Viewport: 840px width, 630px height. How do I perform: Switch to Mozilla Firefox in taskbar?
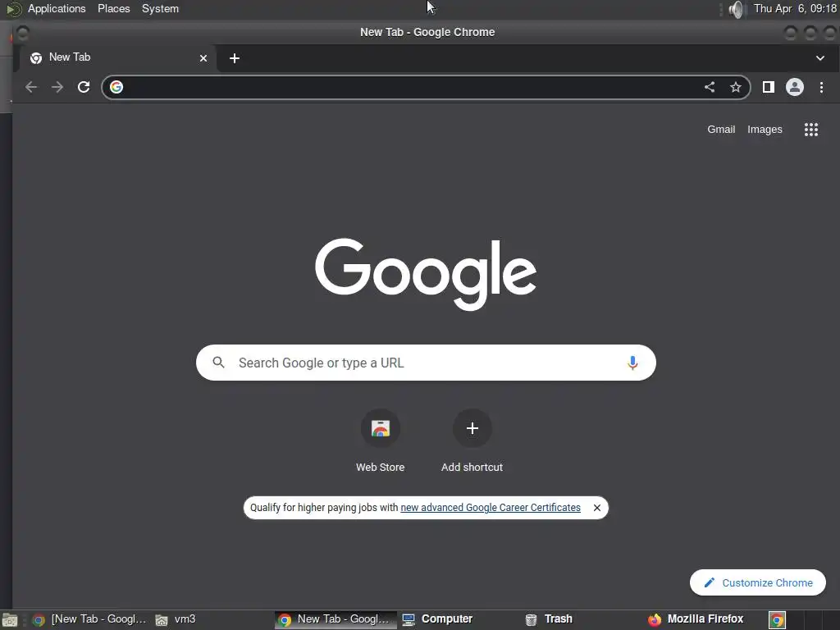coord(696,619)
